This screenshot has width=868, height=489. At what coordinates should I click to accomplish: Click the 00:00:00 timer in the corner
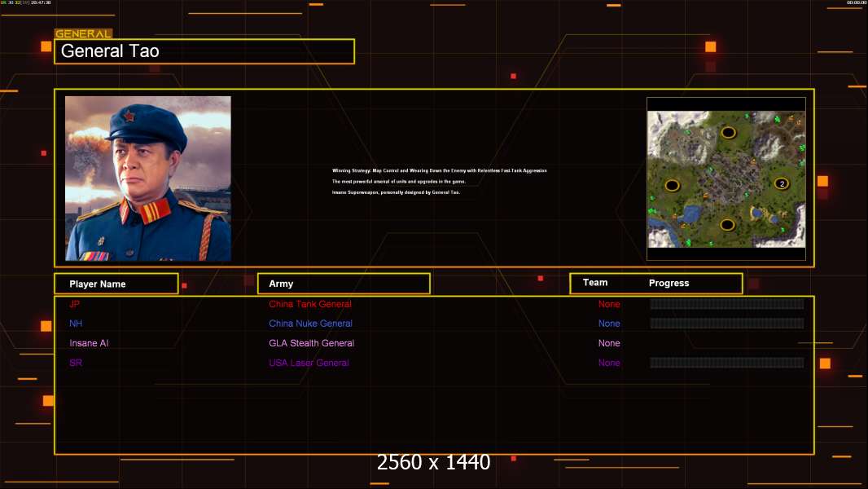click(856, 2)
